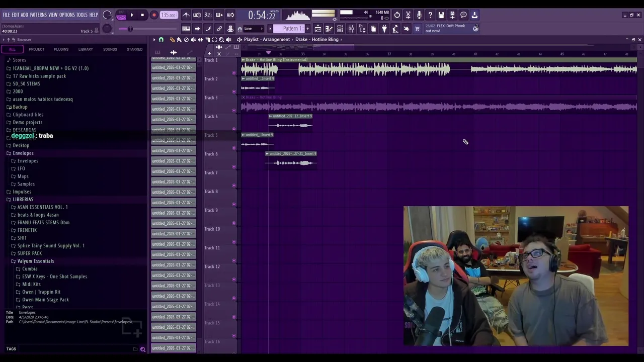Select the playlist Paint brush tool
This screenshot has height=362, width=644.
[x=179, y=40]
